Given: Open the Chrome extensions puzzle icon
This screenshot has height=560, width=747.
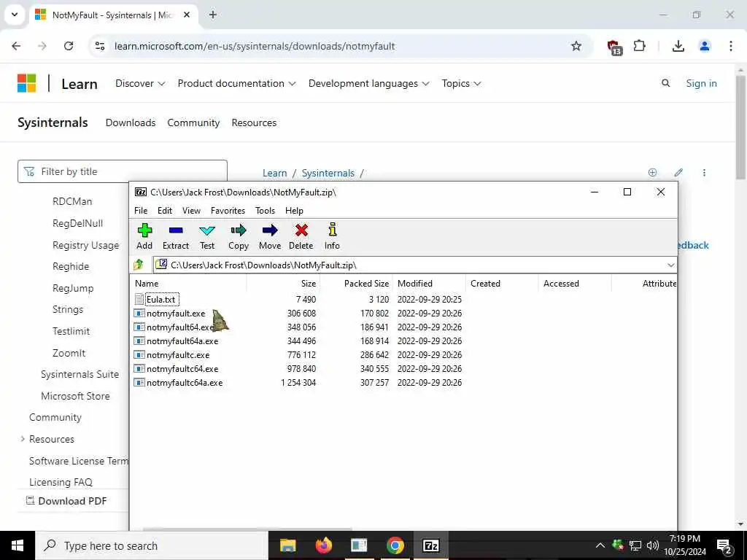Looking at the screenshot, I should click(639, 46).
